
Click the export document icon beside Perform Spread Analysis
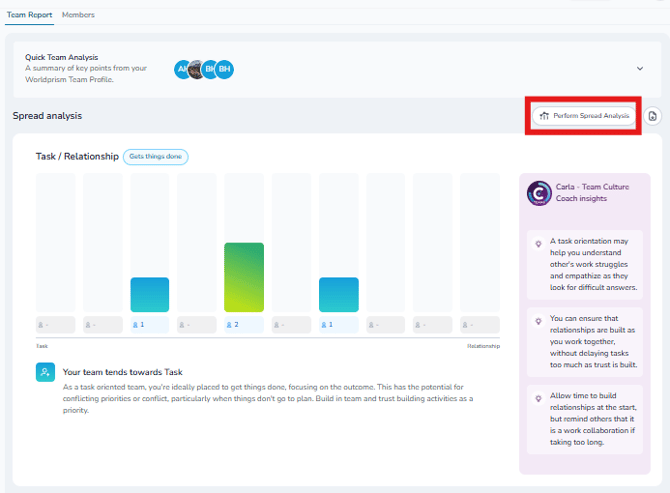(x=652, y=116)
